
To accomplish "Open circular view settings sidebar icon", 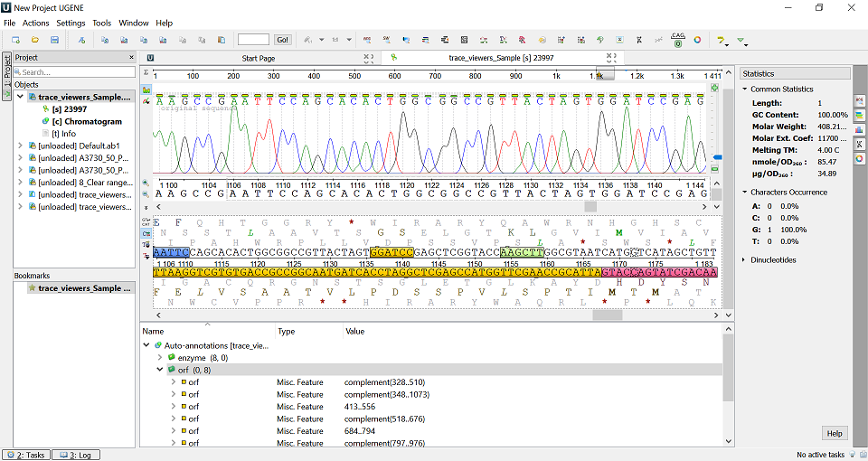I will click(x=859, y=158).
